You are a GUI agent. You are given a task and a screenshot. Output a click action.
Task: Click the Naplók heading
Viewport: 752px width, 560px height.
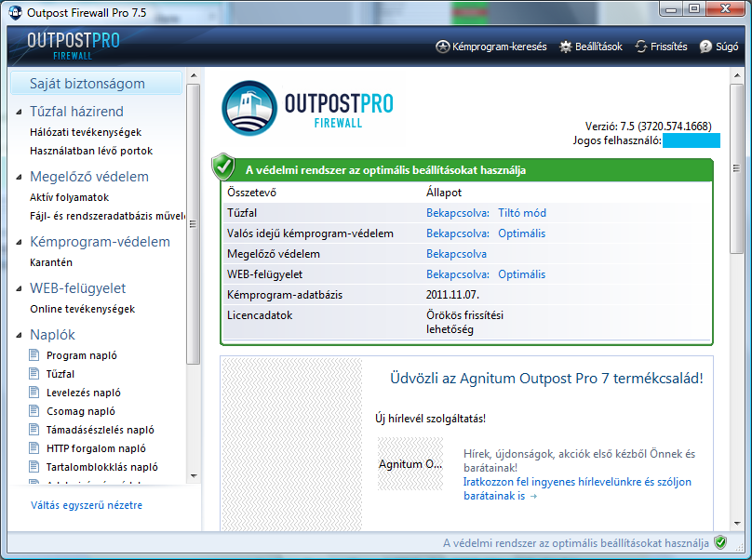pos(52,335)
